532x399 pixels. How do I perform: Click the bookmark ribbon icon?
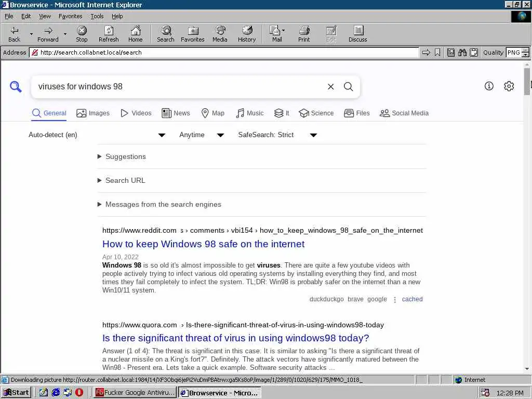[x=437, y=52]
